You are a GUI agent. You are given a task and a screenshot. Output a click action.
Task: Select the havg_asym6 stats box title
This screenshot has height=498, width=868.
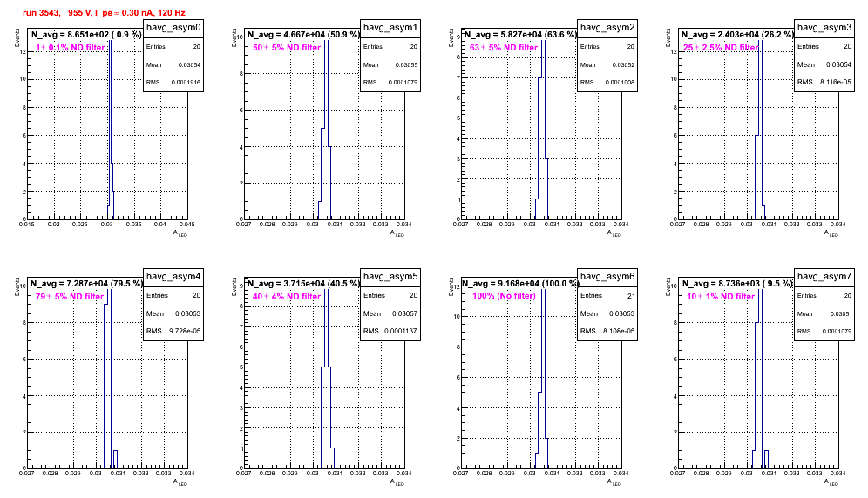607,277
